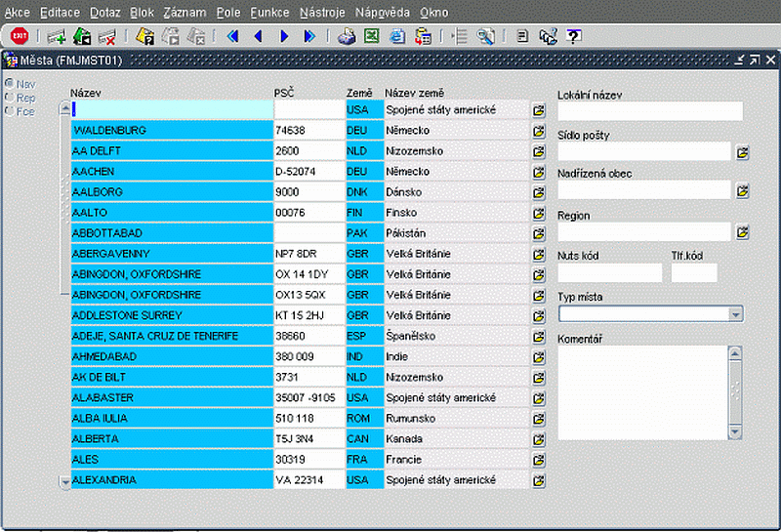Select the Fce radio button
Image resolution: width=781 pixels, height=532 pixels.
pyautogui.click(x=10, y=111)
